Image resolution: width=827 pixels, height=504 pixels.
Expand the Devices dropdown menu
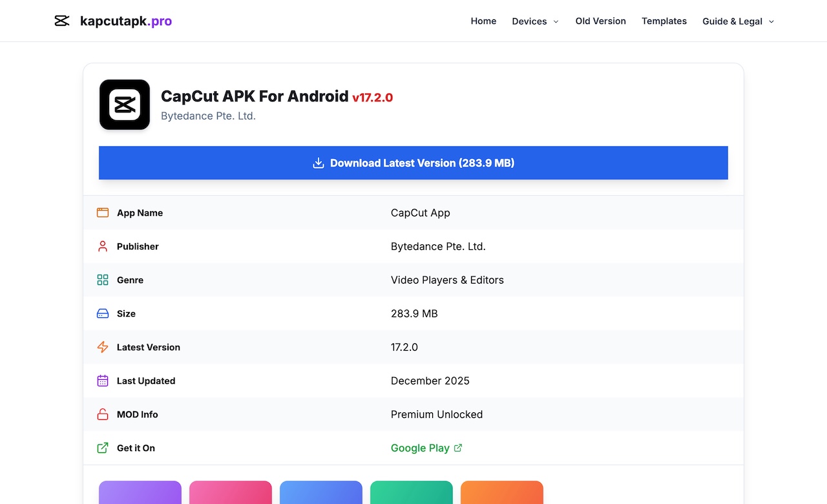(535, 21)
